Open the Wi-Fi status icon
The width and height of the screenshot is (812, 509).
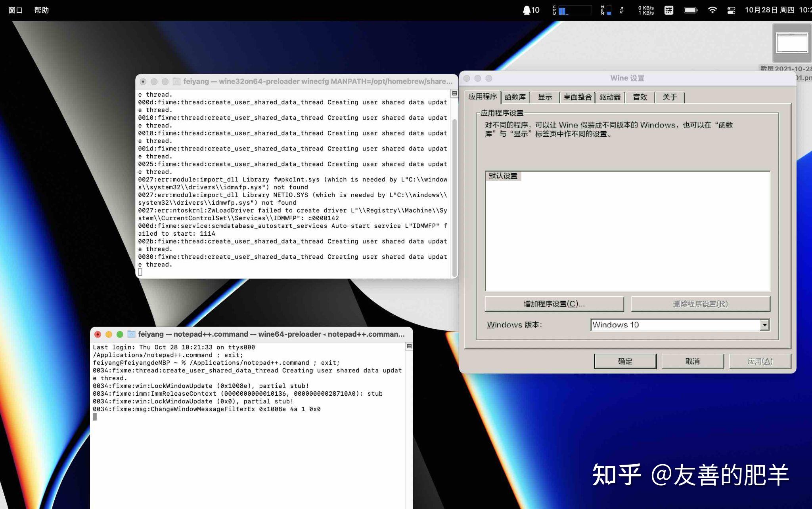pyautogui.click(x=712, y=9)
